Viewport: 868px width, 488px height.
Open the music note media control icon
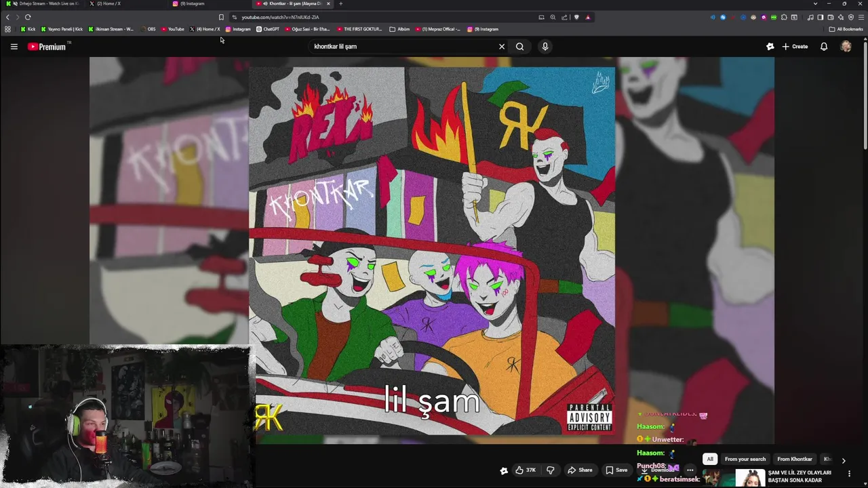(x=810, y=17)
